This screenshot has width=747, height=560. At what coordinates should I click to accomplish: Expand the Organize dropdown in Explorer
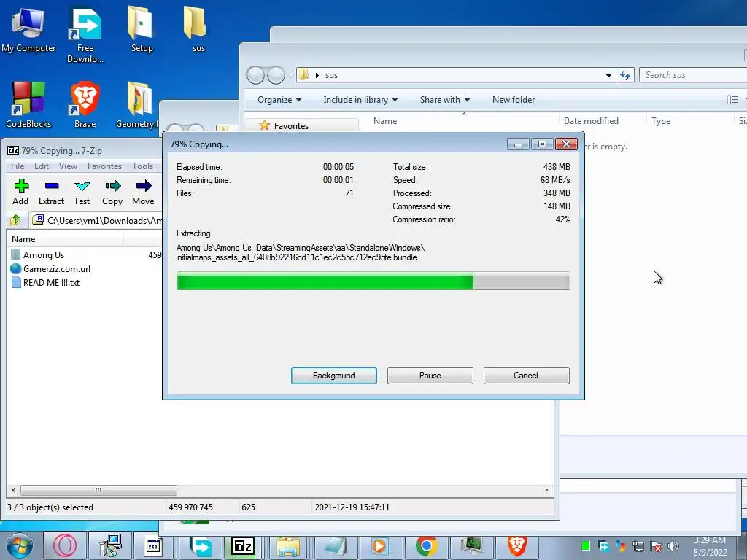(x=279, y=100)
